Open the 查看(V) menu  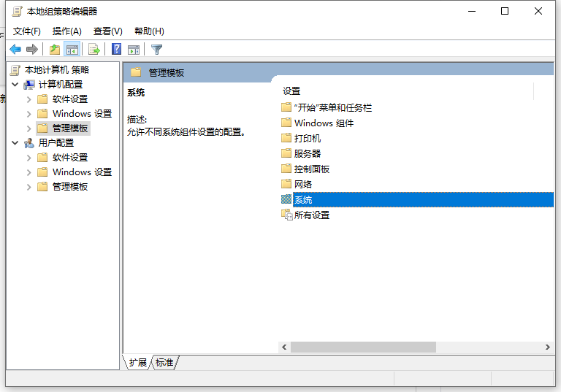click(x=108, y=31)
